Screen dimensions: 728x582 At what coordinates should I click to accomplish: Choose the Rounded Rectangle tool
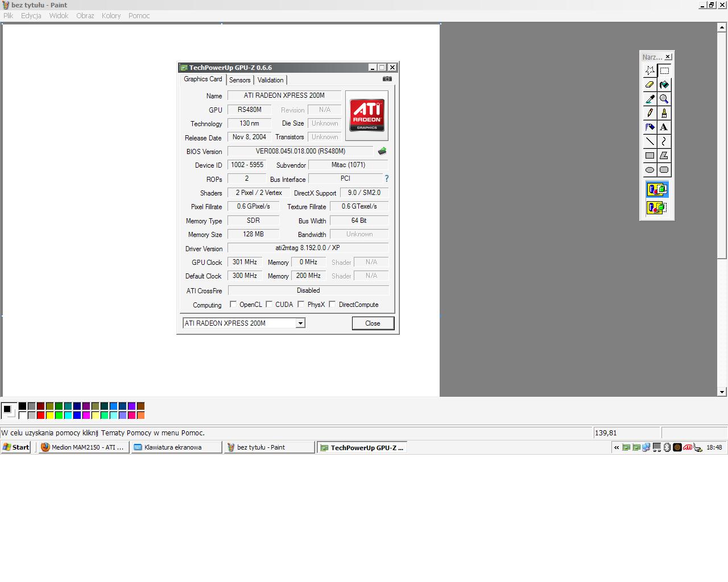664,170
